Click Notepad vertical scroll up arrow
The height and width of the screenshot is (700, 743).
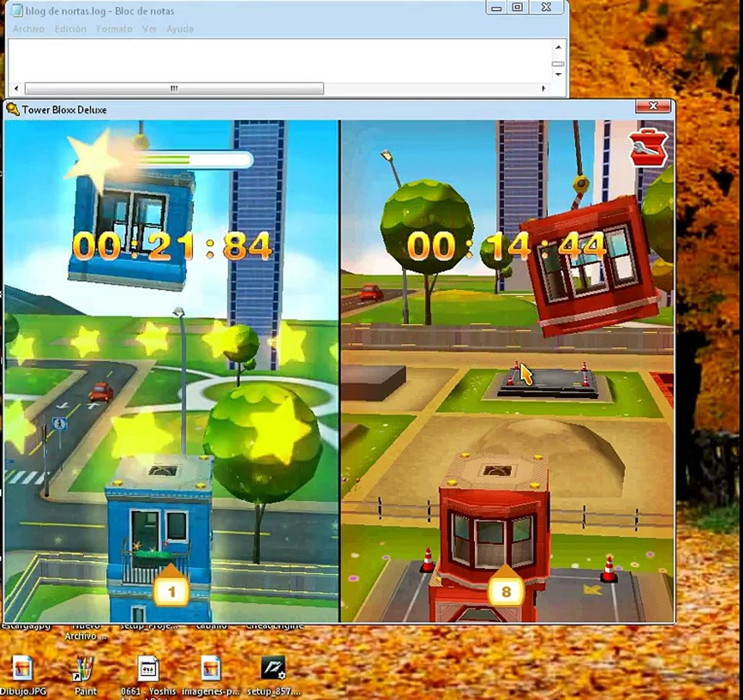558,47
